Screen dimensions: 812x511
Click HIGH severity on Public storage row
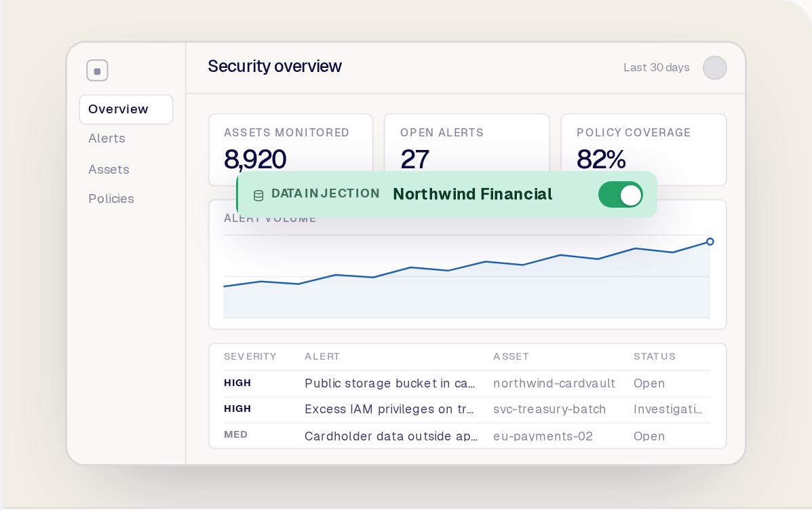[237, 383]
